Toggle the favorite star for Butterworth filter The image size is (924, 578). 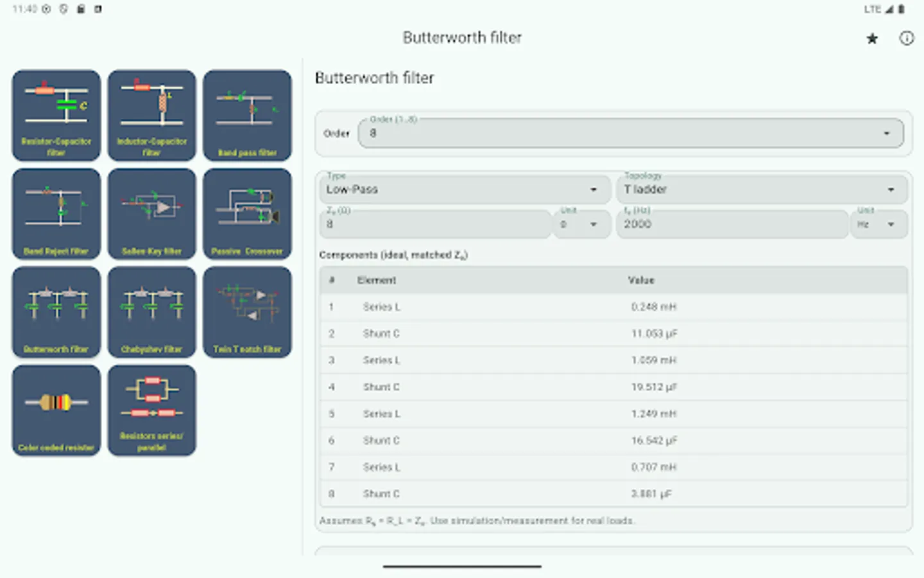tap(871, 38)
